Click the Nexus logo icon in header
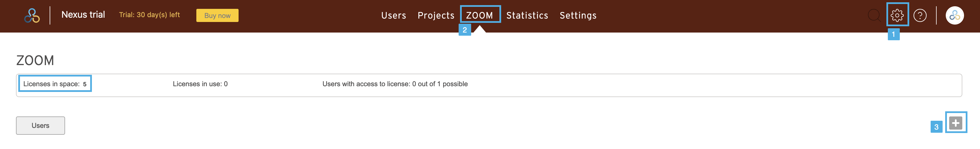 pyautogui.click(x=32, y=16)
